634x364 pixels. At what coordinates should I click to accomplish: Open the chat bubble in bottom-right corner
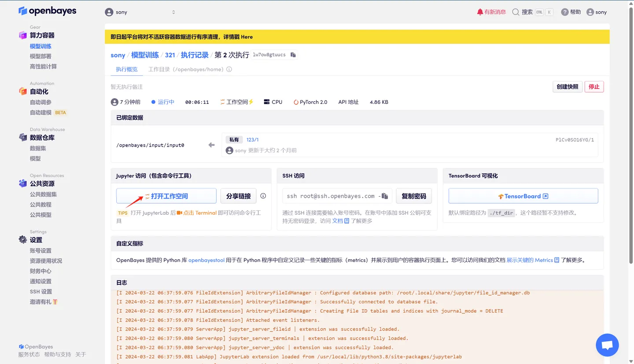tap(607, 345)
